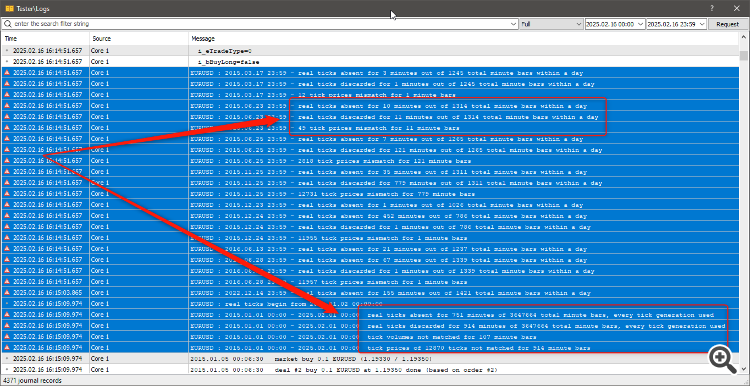Click the scrollbar up arrow
The image size is (750, 386).
743,38
